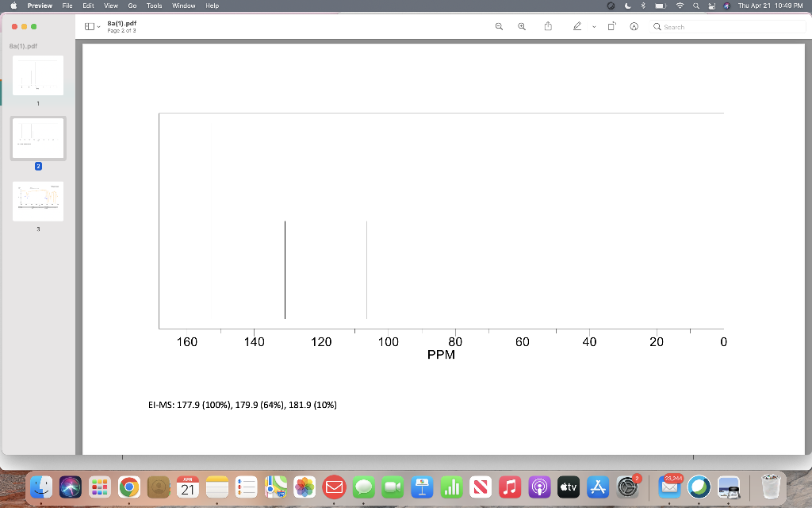Select page 3 thumbnail in sidebar

point(38,201)
